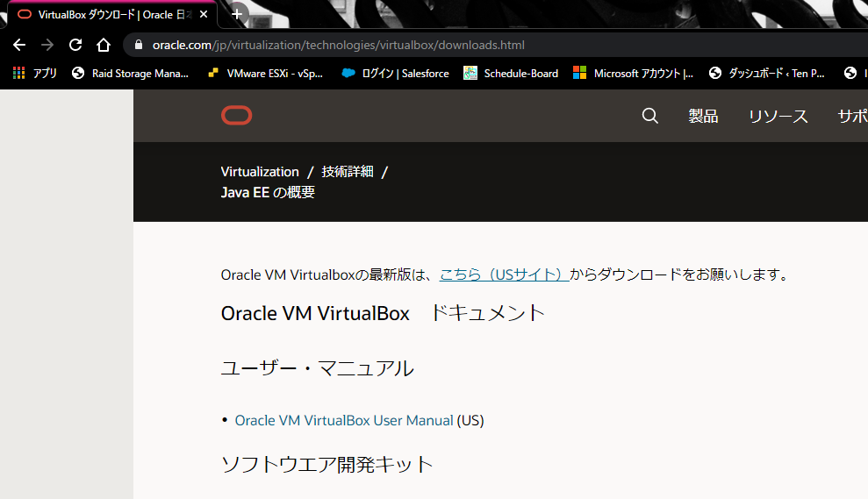The image size is (868, 499).
Task: Open the Microsoft アカウント bookmark
Action: 634,73
